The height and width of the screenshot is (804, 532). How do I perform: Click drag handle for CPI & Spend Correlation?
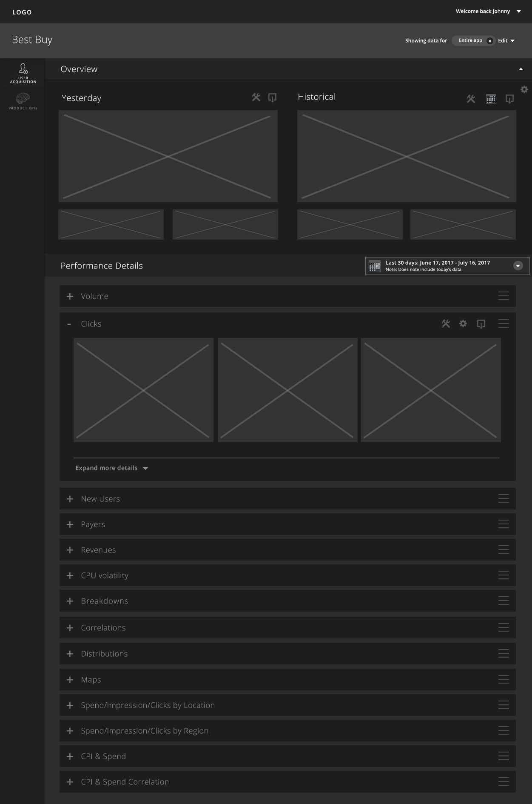504,782
